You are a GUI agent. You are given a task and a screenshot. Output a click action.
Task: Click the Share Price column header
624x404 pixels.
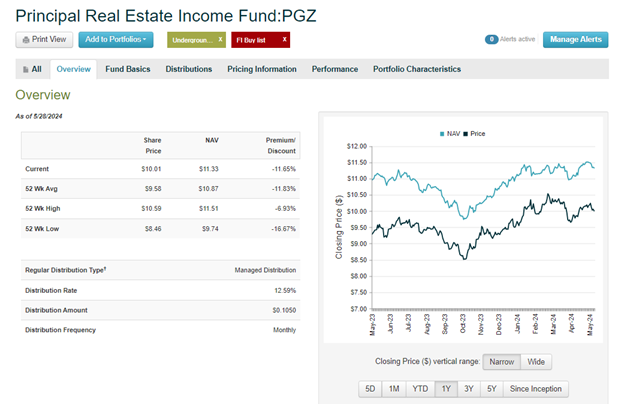152,146
